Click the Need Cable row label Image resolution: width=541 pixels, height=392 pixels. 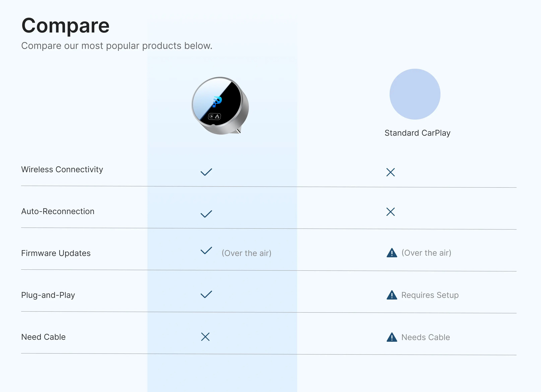point(43,337)
